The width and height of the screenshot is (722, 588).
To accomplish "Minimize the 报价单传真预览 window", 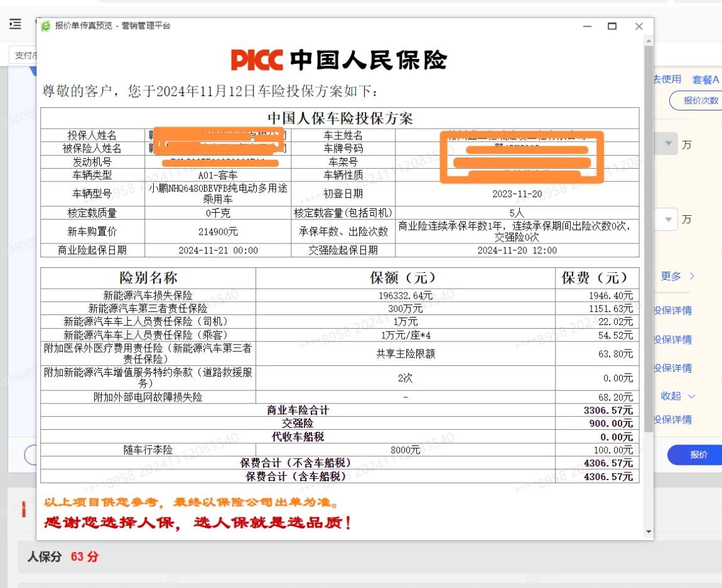I will [587, 26].
